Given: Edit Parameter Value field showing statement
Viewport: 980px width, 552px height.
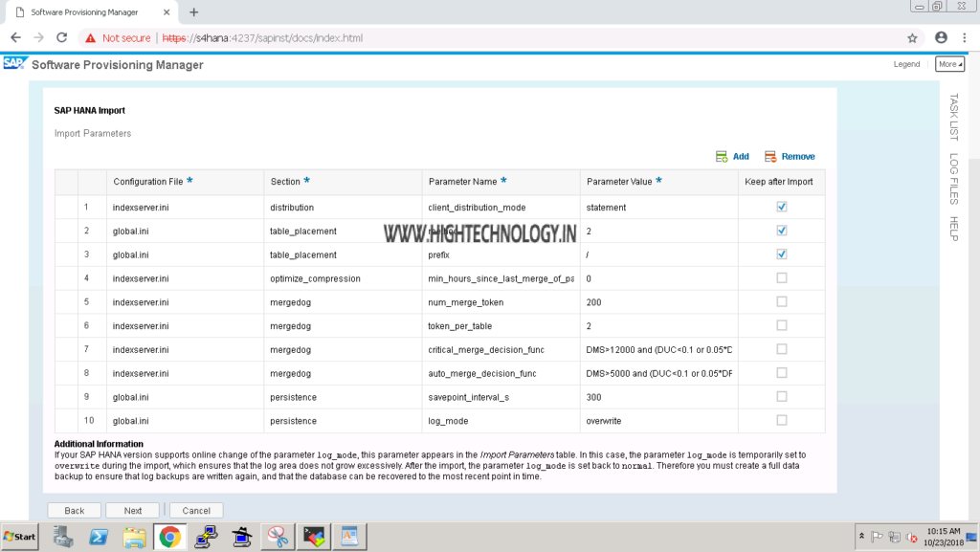Looking at the screenshot, I should pos(658,208).
